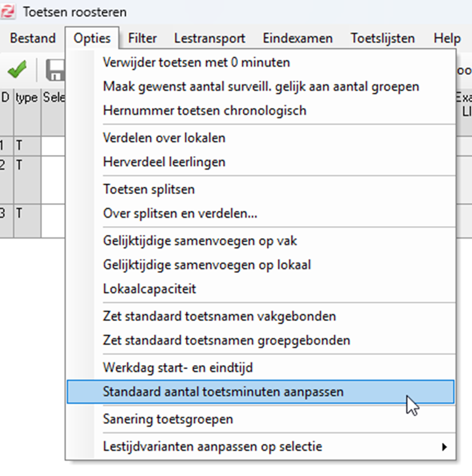
Task: Open the Eindexamen menu
Action: coord(297,39)
